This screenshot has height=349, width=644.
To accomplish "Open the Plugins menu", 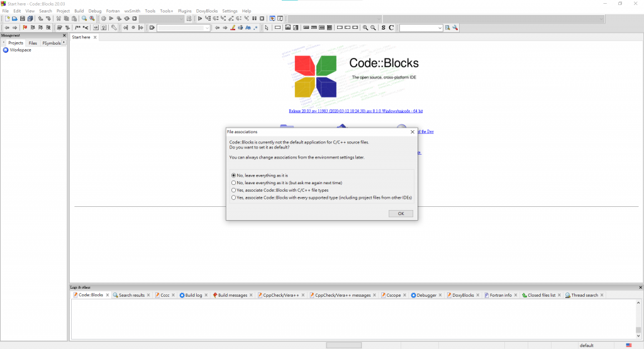I will [184, 11].
